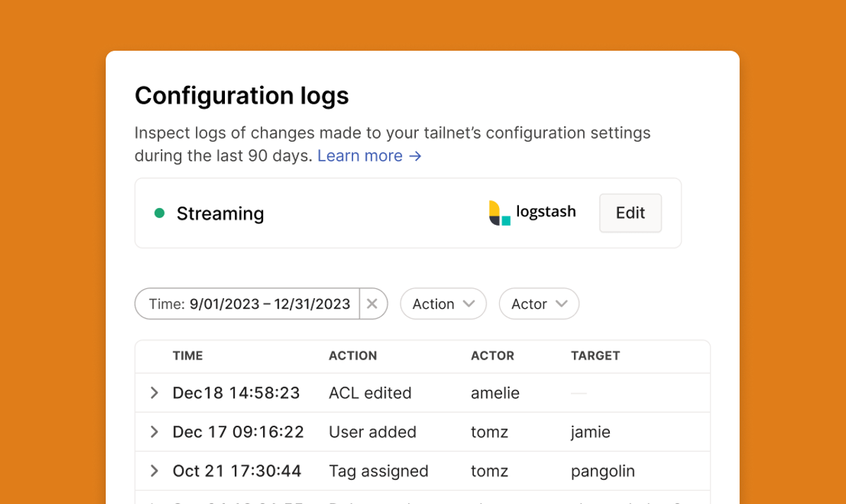Screen dimensions: 846x504
Task: Click the expand chevron on the ACL edited row
Action: pos(154,393)
